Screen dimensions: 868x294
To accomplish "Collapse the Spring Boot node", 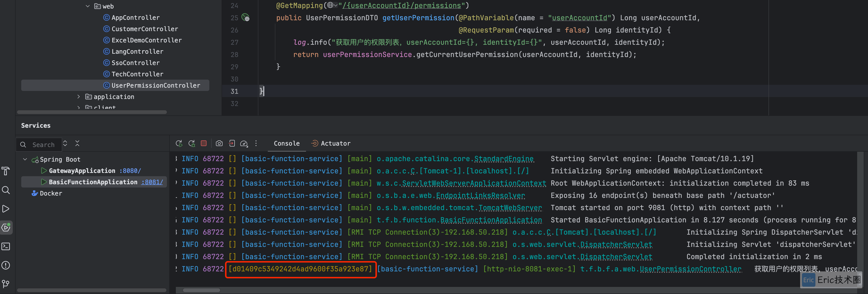I will tap(25, 159).
